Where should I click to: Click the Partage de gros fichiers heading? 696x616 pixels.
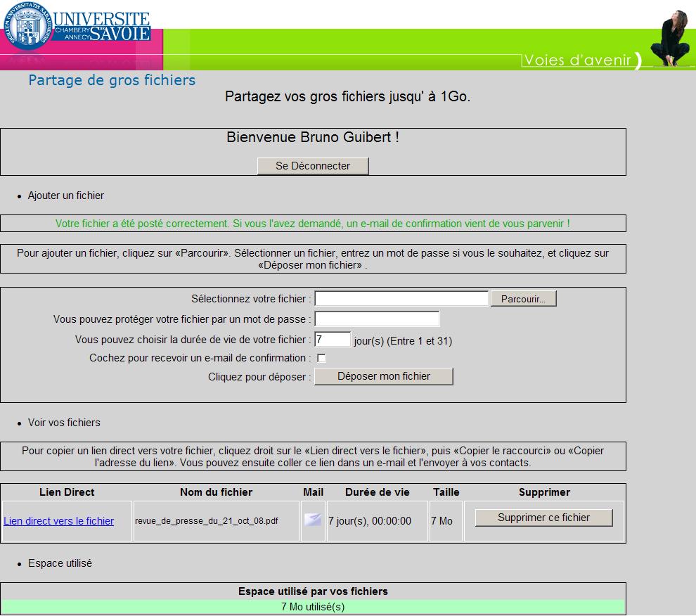tap(112, 80)
